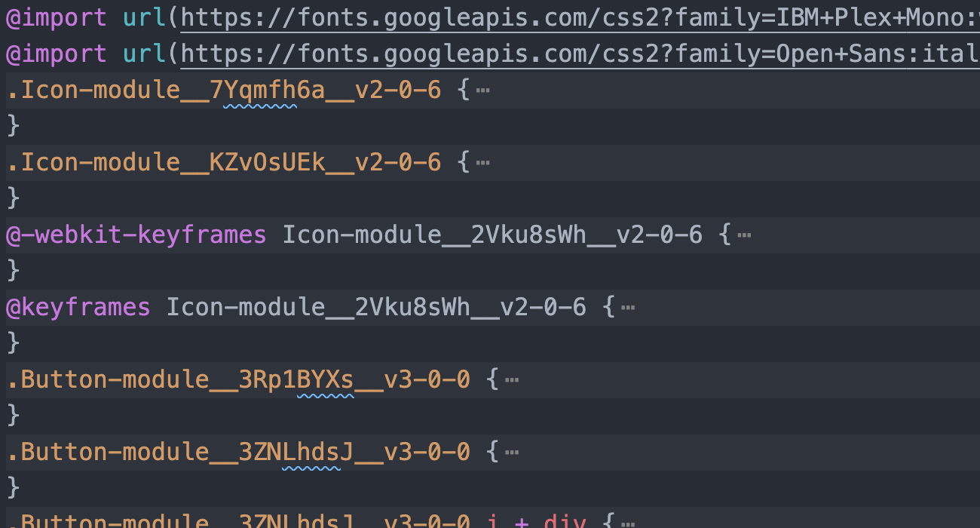Place cursor on the @-webkit-keyframes keyword

136,235
